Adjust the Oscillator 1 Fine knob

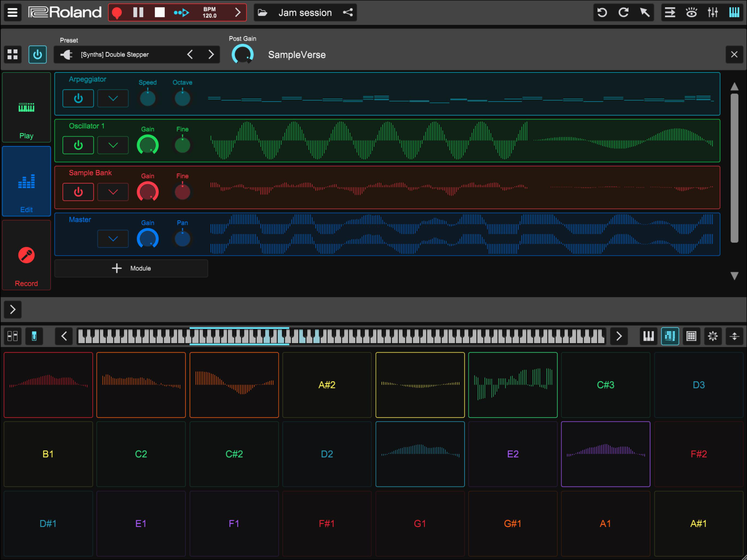coord(182,145)
